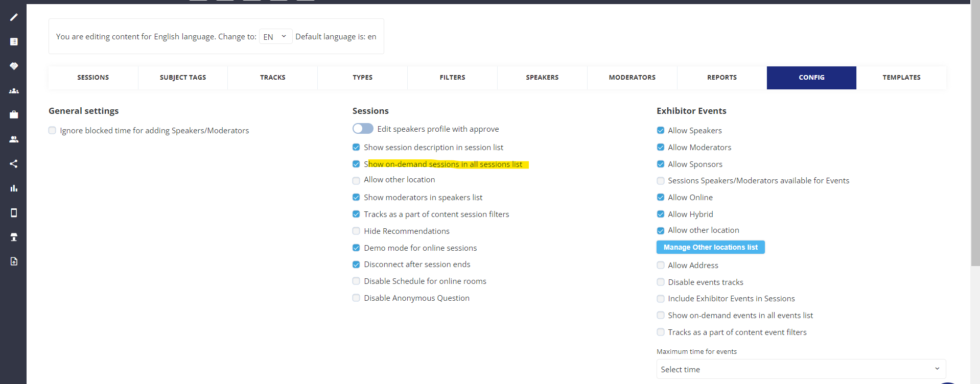Uncheck Allow Sponsors checkbox
Viewport: 980px width, 384px height.
click(661, 164)
